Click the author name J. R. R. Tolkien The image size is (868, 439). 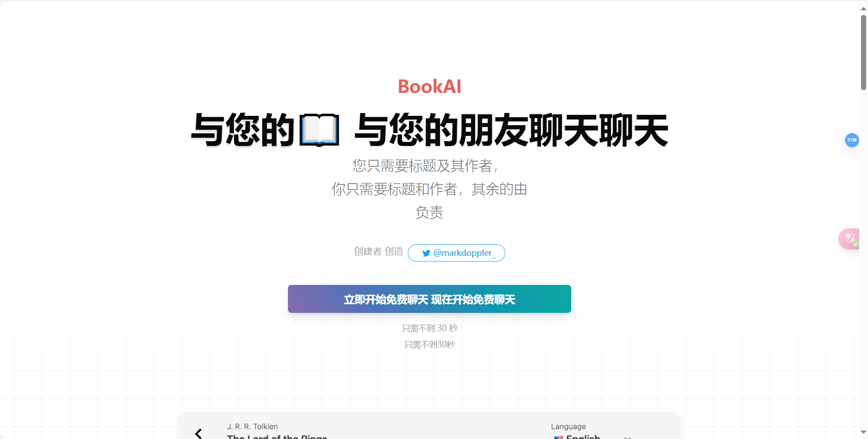(252, 426)
